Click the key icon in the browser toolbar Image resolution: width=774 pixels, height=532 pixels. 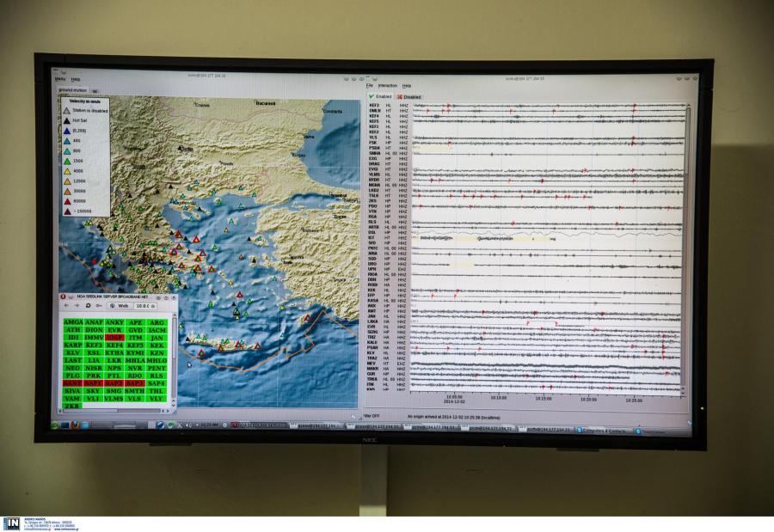(98, 305)
